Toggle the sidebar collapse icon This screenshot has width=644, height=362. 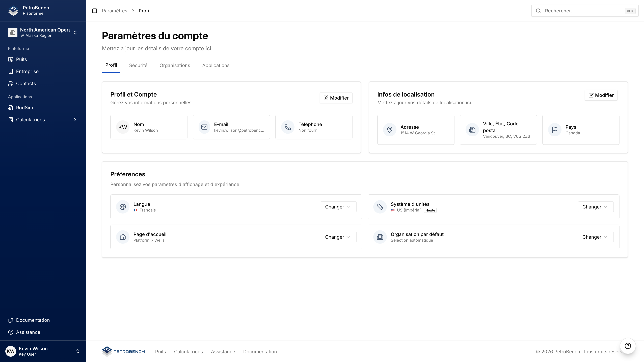pos(94,11)
